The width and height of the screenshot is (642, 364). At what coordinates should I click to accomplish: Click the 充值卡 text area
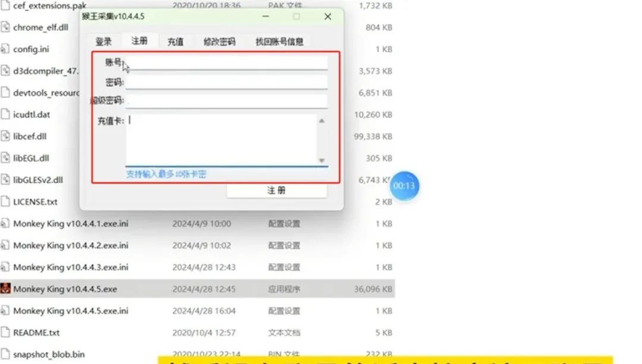tap(220, 140)
